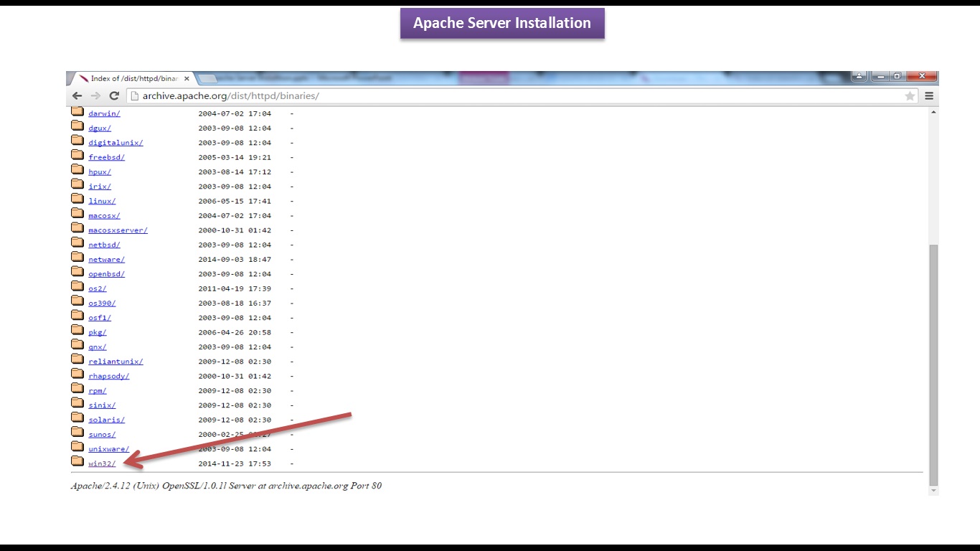Open the sunos/ directory link
The height and width of the screenshot is (551, 980).
click(x=102, y=435)
